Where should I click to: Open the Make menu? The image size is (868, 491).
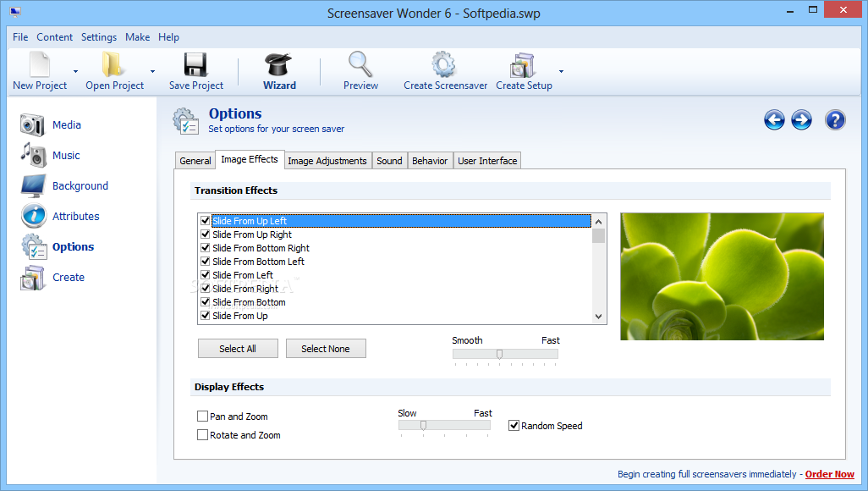click(x=137, y=37)
